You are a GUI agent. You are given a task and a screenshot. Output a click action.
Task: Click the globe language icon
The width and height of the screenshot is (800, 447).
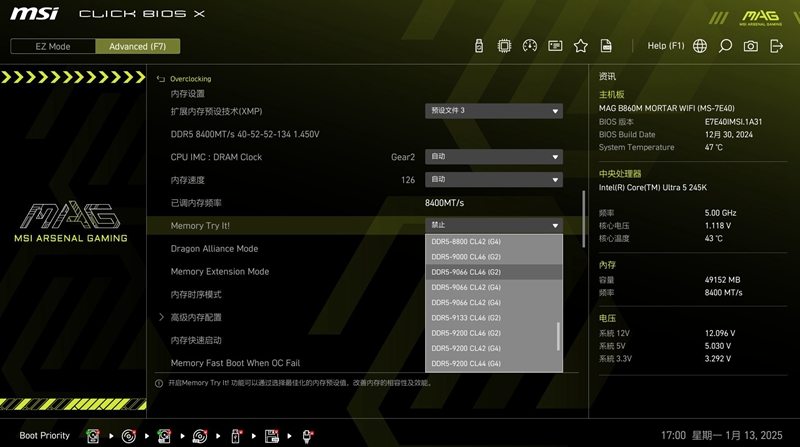click(700, 46)
